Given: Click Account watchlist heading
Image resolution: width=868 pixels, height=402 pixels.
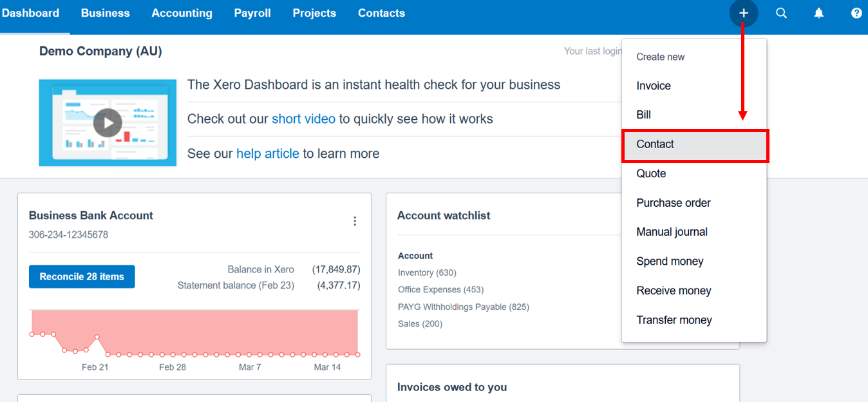Looking at the screenshot, I should click(x=444, y=216).
